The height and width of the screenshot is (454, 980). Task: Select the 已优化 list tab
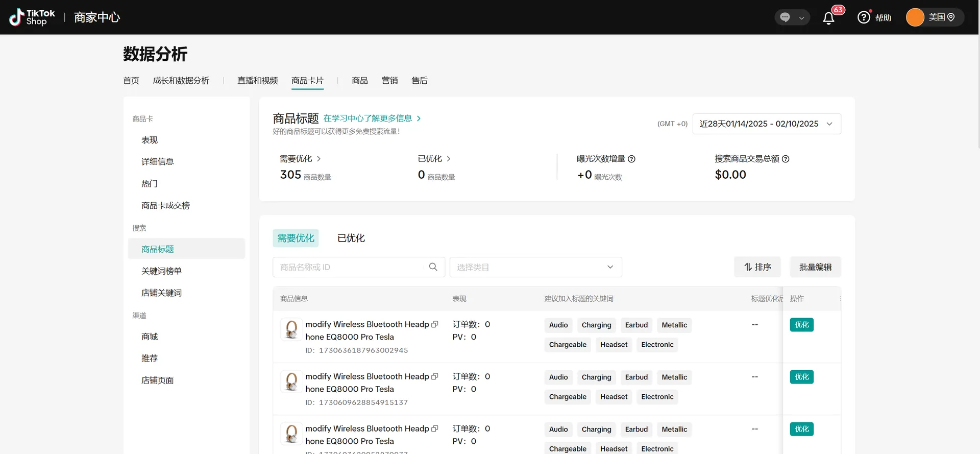point(351,238)
